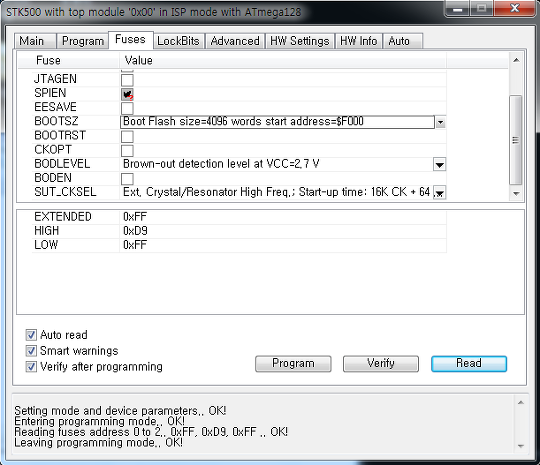Viewport: 540px width, 465px height.
Task: Click the Ext. Crystal/Resonator start-up value
Action: click(276, 192)
